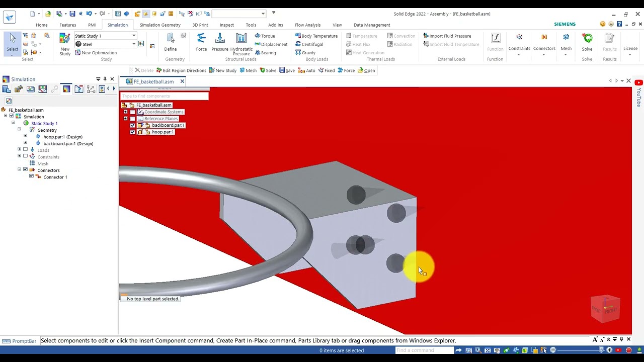
Task: Click Solve in the quick toolbar
Action: [268, 70]
